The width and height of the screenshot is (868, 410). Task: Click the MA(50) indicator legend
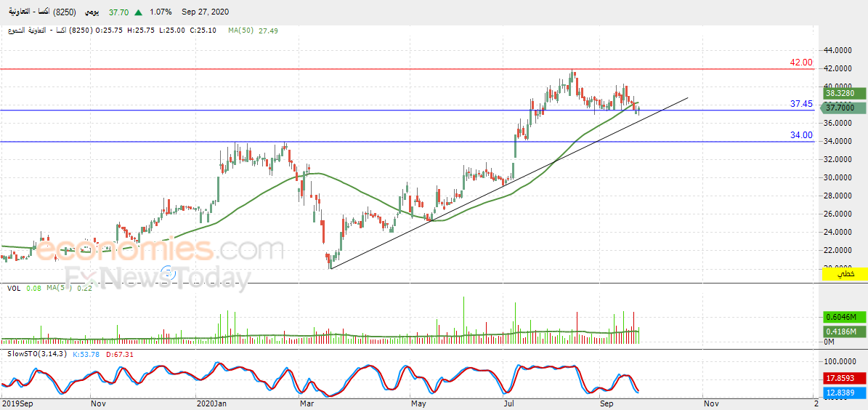coord(241,31)
